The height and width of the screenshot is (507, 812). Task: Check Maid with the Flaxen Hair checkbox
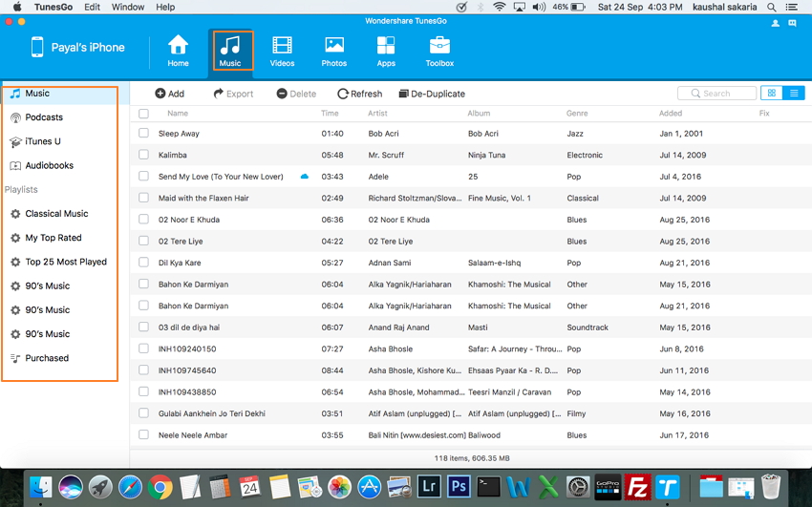143,198
